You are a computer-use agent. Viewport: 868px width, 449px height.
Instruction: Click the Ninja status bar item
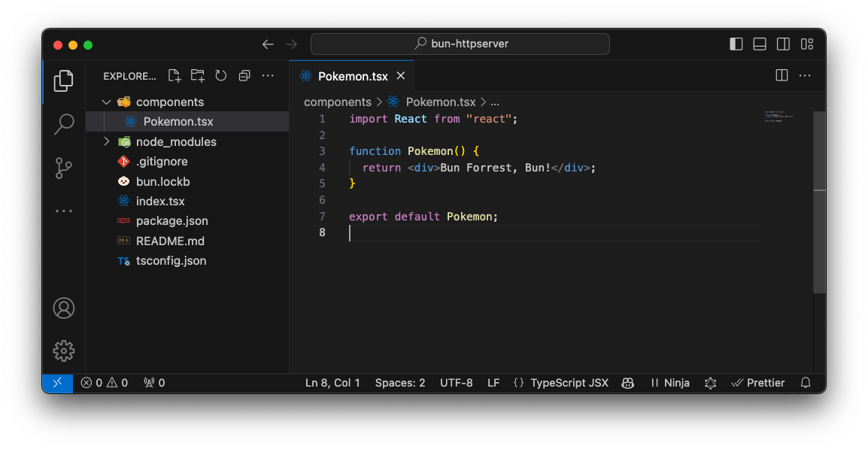(670, 383)
